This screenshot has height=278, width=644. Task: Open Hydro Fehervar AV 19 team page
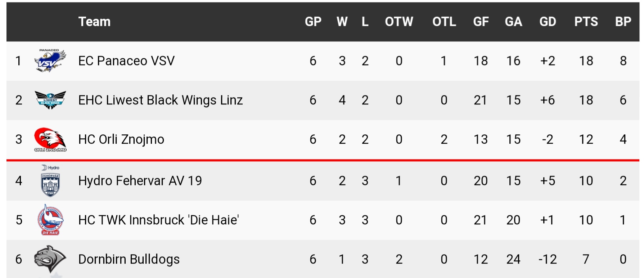[x=140, y=181]
